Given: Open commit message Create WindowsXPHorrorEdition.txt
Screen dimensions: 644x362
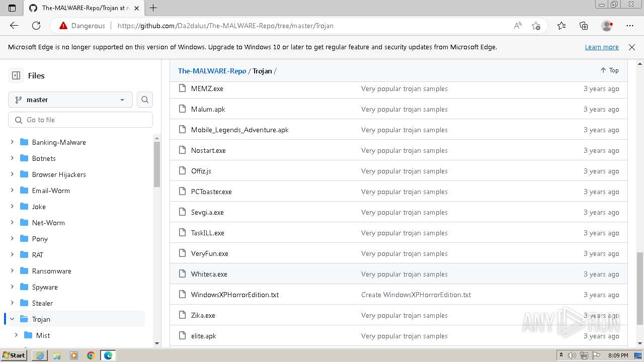Looking at the screenshot, I should pos(416,295).
